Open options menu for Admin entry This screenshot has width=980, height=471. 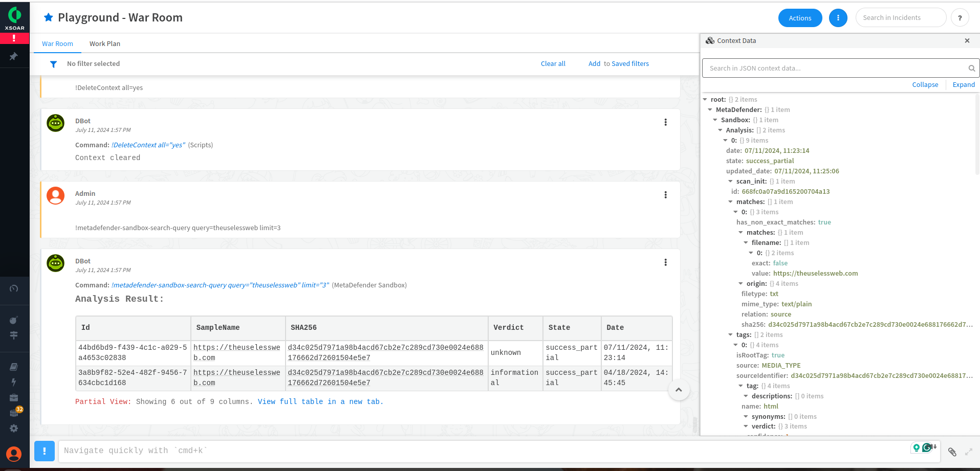click(x=665, y=195)
